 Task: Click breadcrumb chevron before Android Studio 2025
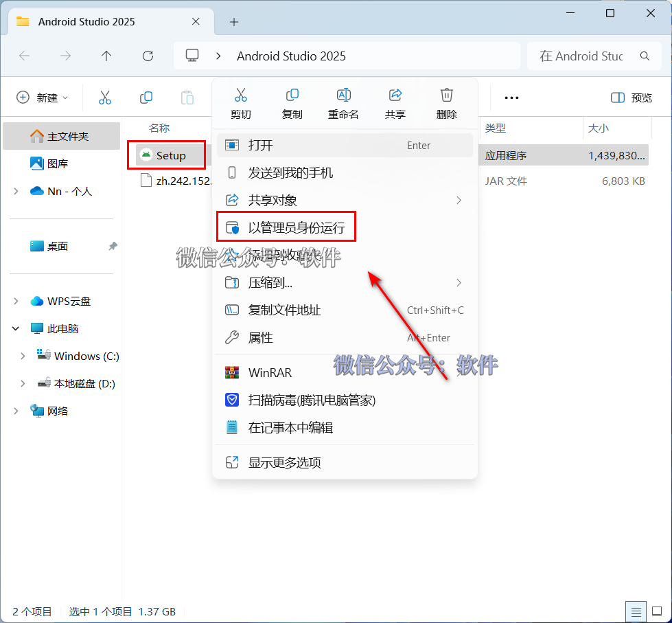(218, 56)
